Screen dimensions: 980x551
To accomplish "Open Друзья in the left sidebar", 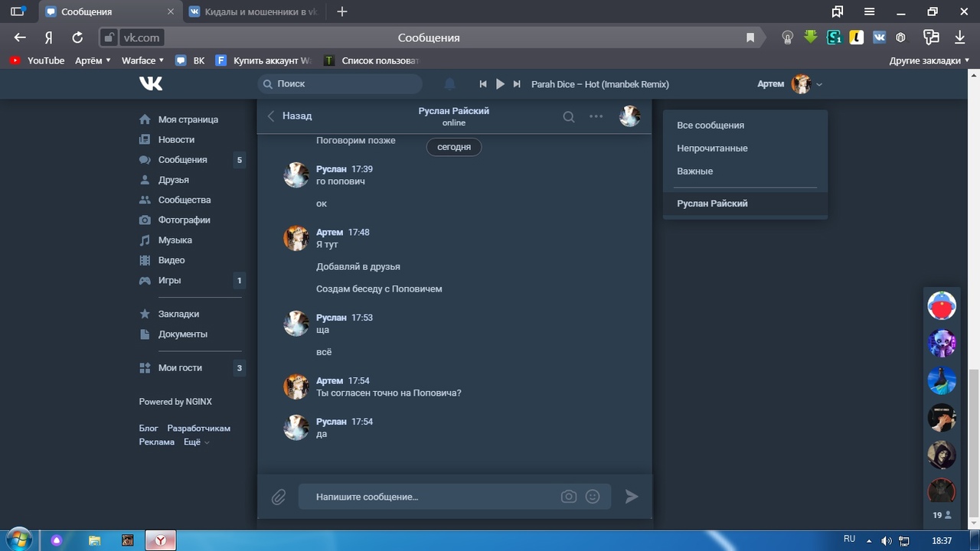I will pos(173,180).
